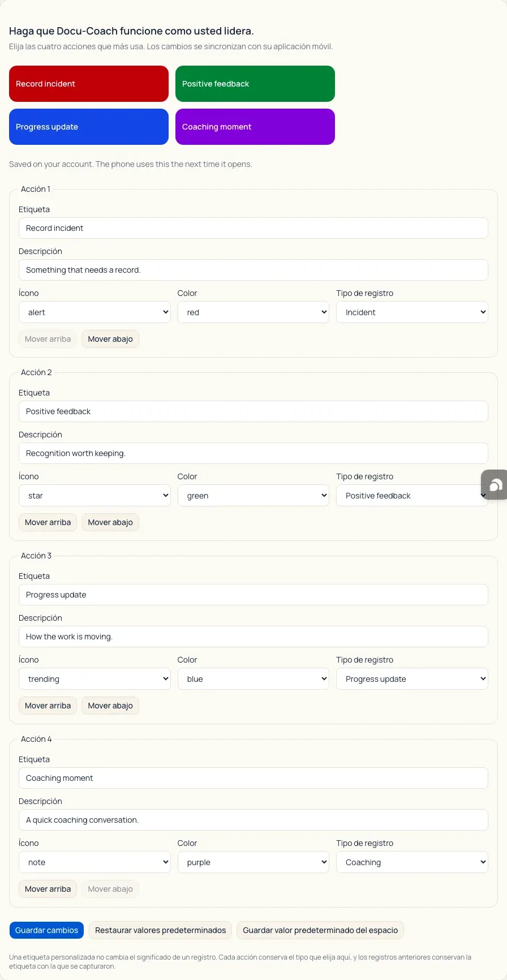Screen dimensions: 507x980
Task: Open the Acción 4 Ícono dropdown showing note
Action: pos(94,862)
